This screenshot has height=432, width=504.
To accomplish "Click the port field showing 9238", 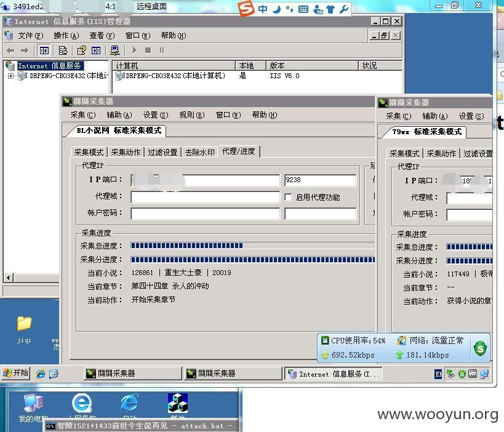I will 320,180.
